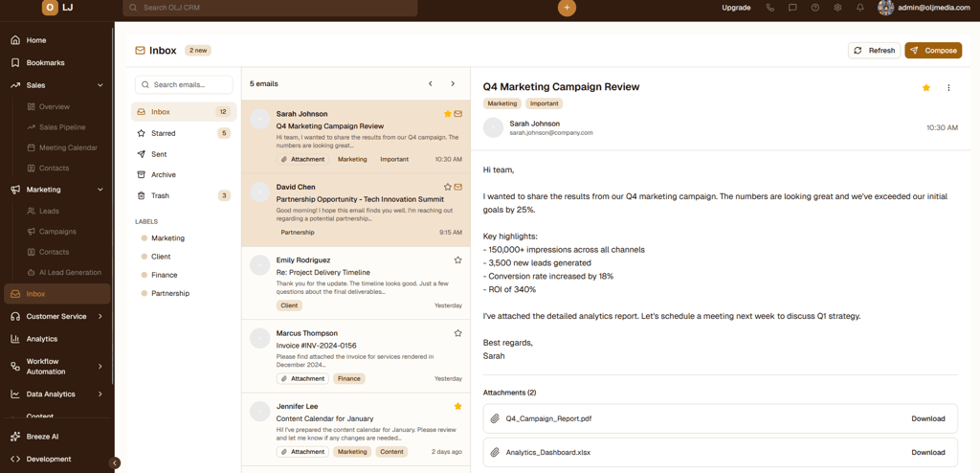Screen dimensions: 980x473
Task: Select the Starred mail folder
Action: [184, 133]
